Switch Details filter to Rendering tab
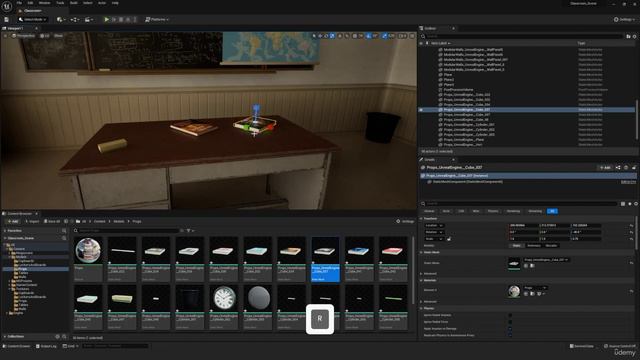 pyautogui.click(x=513, y=211)
